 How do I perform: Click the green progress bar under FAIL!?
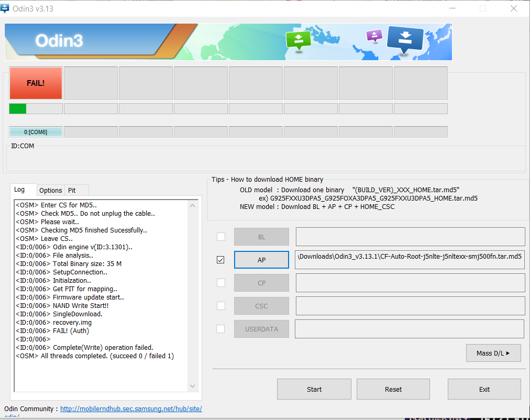36,109
